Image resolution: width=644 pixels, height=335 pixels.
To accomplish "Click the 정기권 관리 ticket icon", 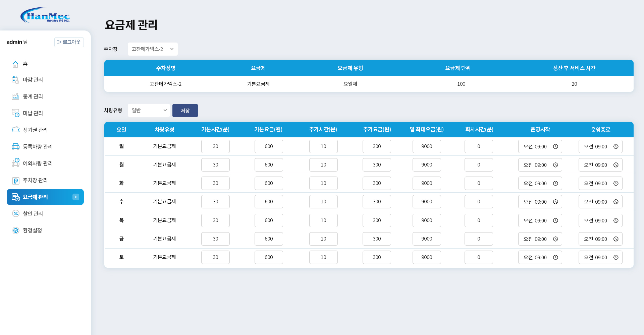I will pos(15,130).
